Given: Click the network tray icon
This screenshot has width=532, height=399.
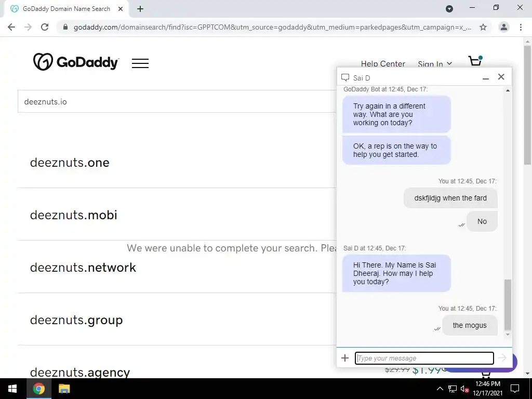Looking at the screenshot, I should [x=453, y=389].
